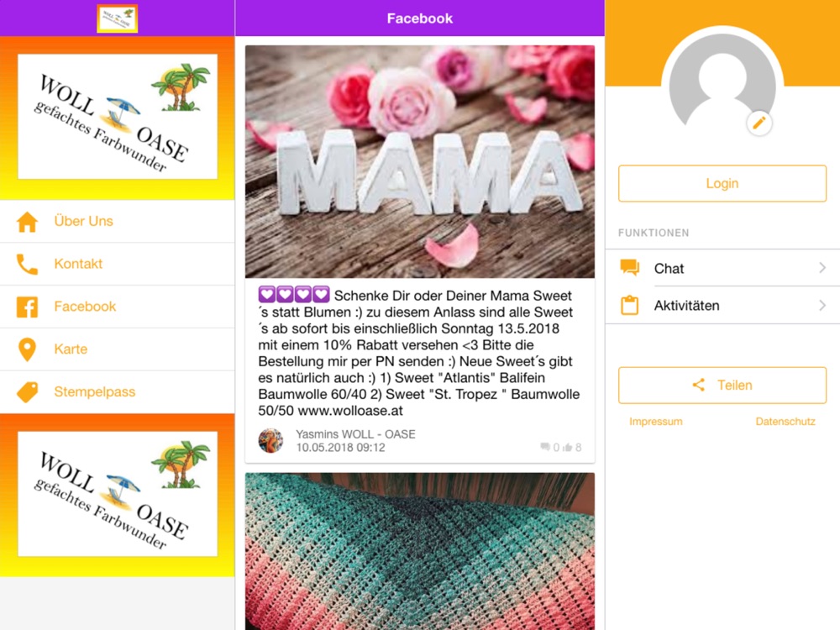Expand the Aktivitäten row chevron
Screen dimensions: 840x630
coord(822,306)
